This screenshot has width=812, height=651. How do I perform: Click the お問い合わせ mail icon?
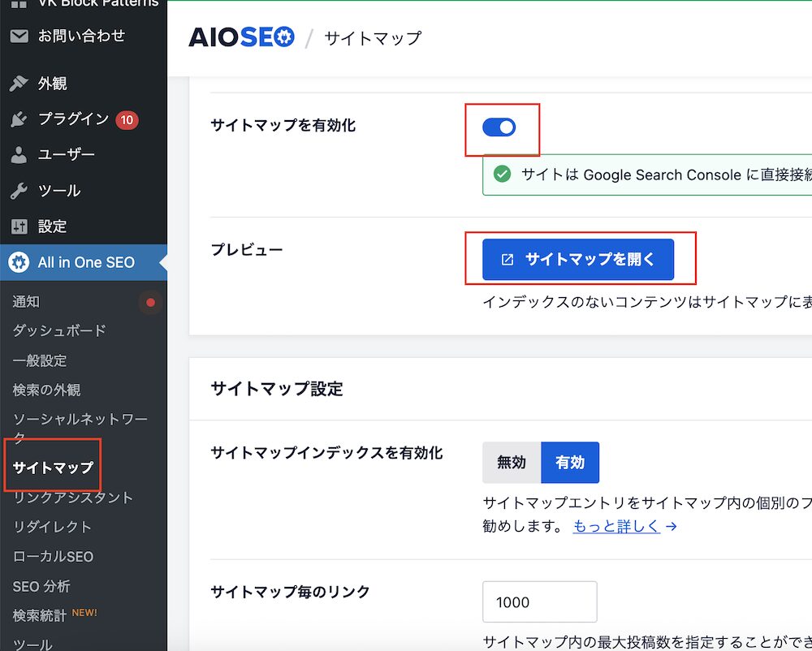pos(19,36)
